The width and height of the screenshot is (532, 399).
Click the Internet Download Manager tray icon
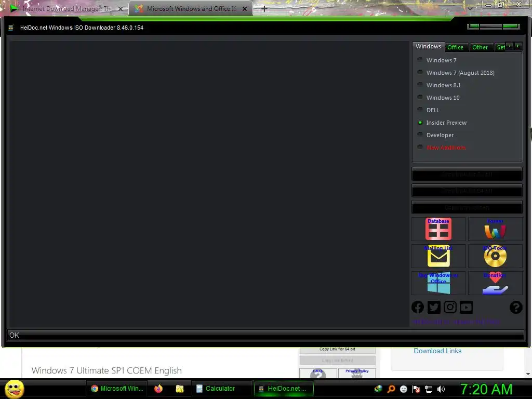378,389
